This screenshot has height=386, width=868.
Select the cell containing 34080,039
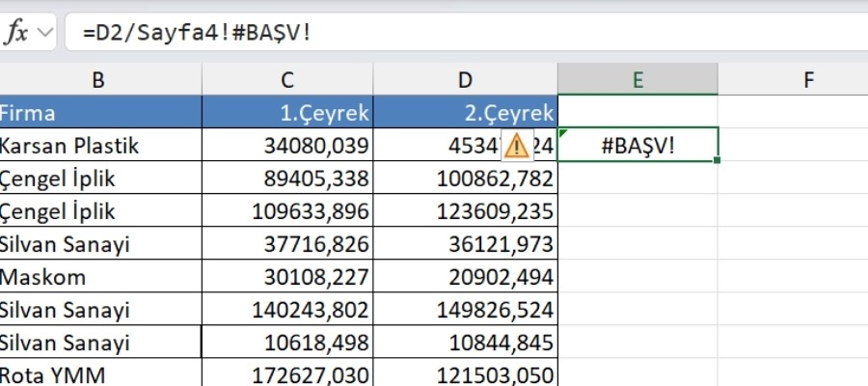click(286, 146)
